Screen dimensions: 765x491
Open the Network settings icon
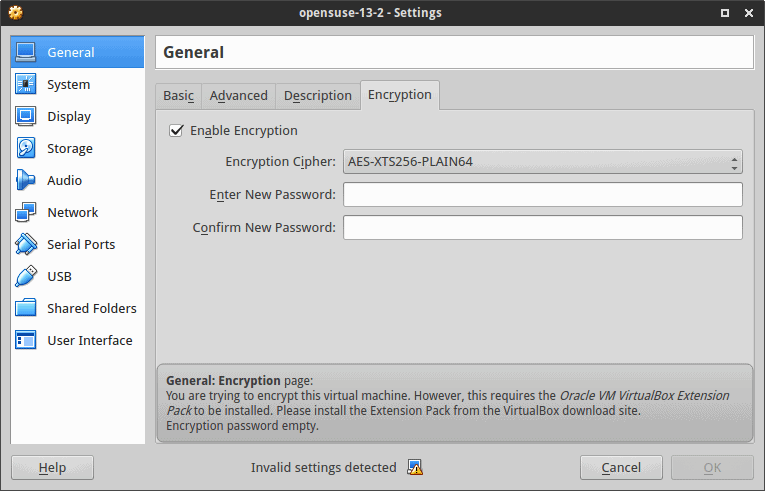pyautogui.click(x=25, y=212)
